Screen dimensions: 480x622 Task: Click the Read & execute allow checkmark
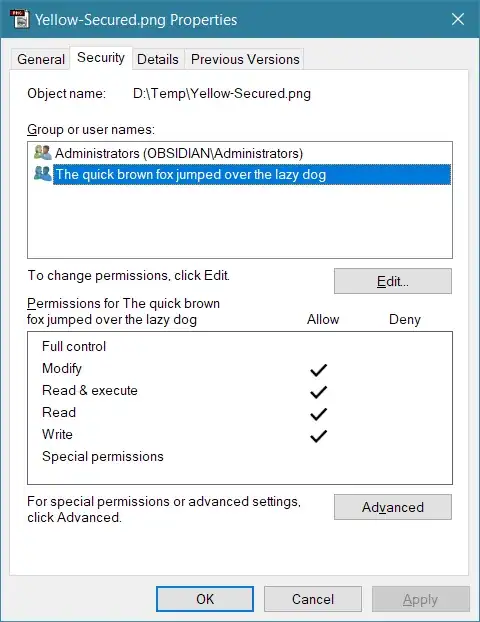pyautogui.click(x=319, y=392)
